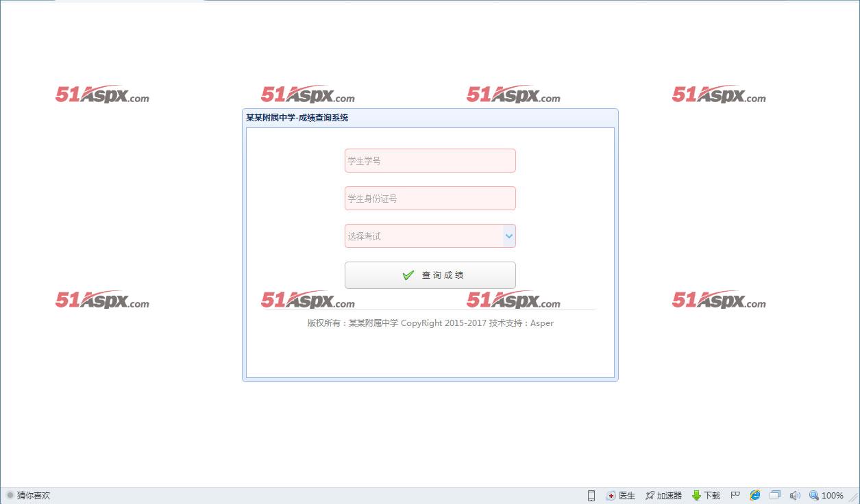860x504 pixels.
Task: Switch browser engine via IE icon
Action: [x=755, y=496]
